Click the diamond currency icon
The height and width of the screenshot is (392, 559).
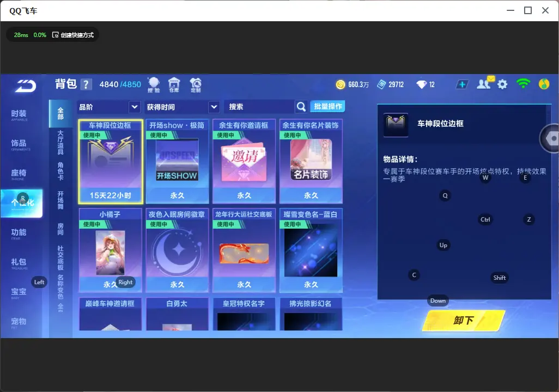click(421, 84)
